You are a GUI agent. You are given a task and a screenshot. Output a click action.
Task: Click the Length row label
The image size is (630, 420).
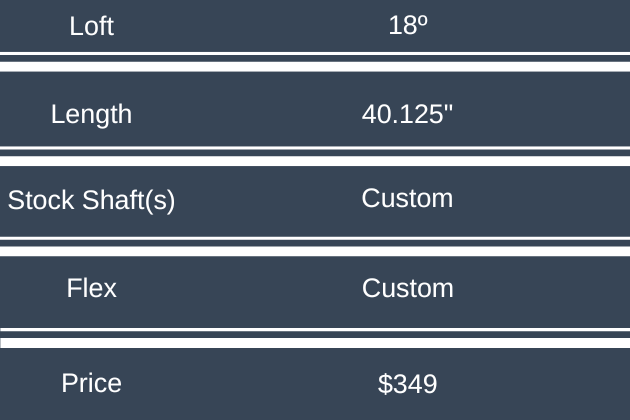click(91, 114)
